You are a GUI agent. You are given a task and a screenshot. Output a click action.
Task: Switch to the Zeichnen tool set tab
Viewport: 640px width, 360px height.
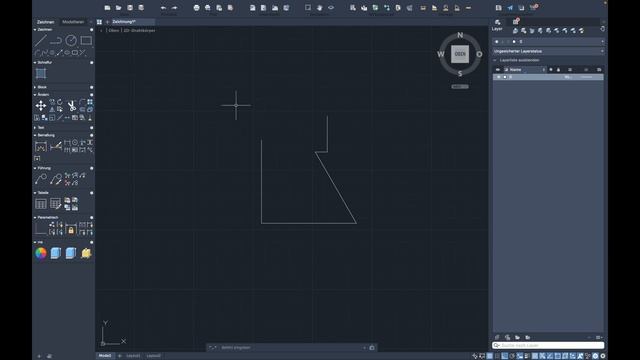click(x=45, y=22)
